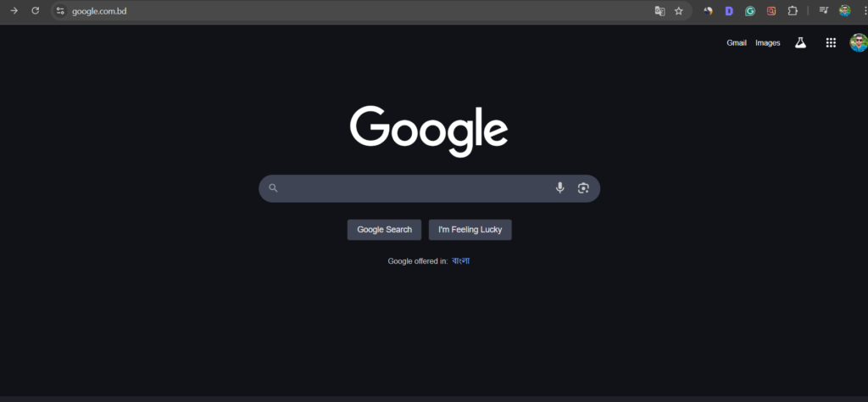Open the translate page icon in address bar
The width and height of the screenshot is (868, 402).
click(659, 11)
